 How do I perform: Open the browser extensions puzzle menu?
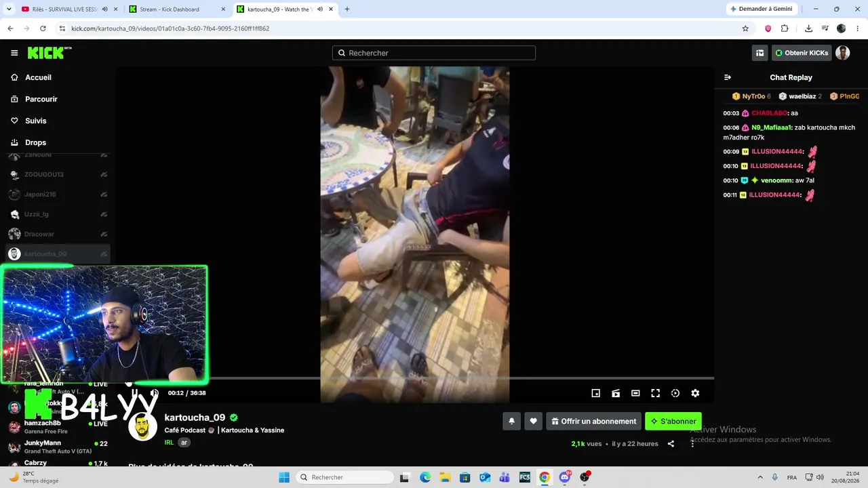(x=785, y=28)
